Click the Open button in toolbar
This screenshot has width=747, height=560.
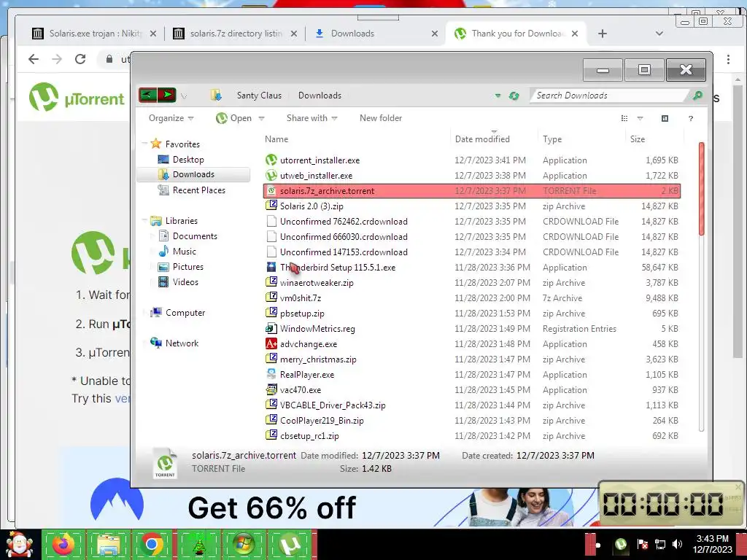234,118
